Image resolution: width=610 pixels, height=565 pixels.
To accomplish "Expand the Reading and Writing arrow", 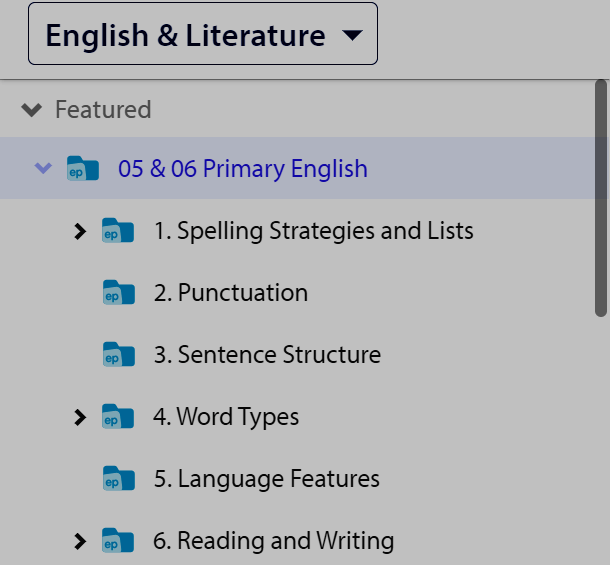I will click(x=80, y=541).
